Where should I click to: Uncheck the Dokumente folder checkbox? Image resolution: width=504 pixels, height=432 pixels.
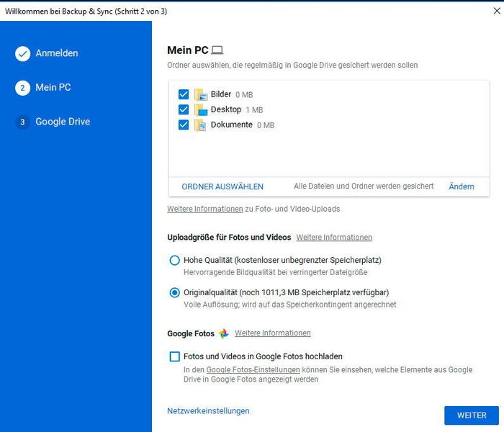click(x=184, y=125)
